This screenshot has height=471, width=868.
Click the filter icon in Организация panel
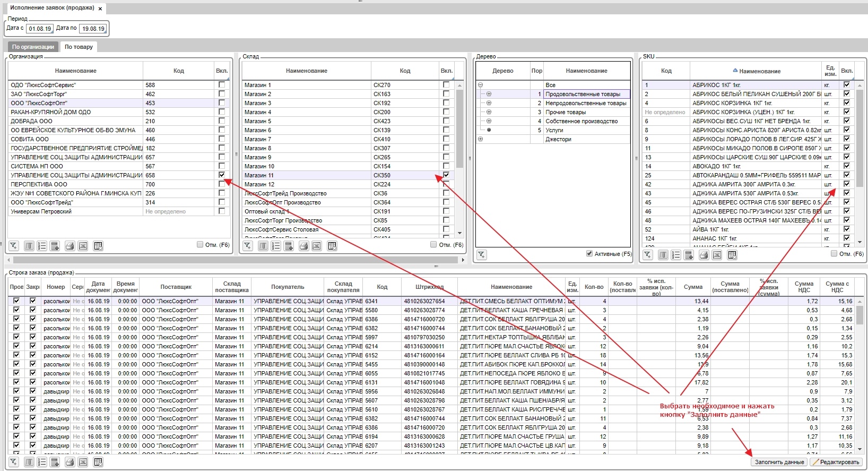(13, 246)
